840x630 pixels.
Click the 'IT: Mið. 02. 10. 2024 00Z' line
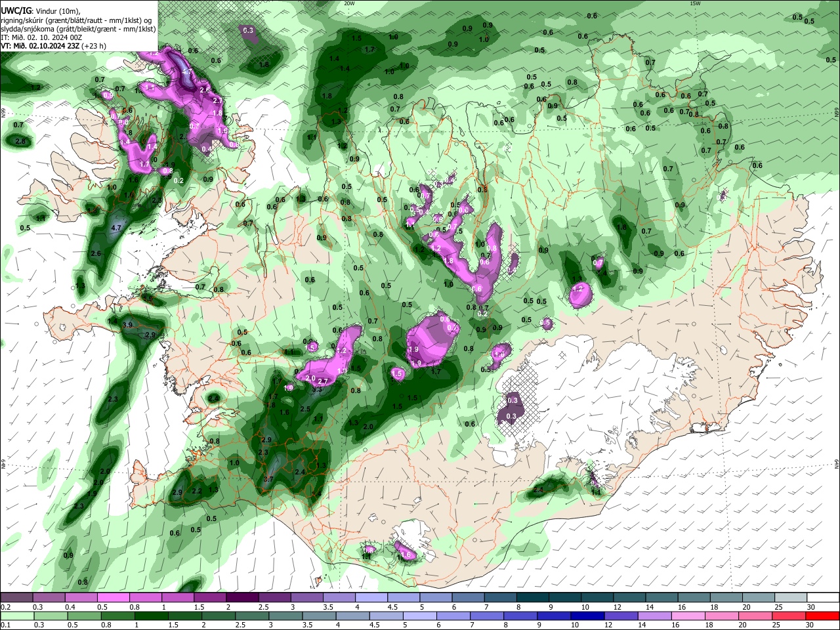(x=41, y=37)
